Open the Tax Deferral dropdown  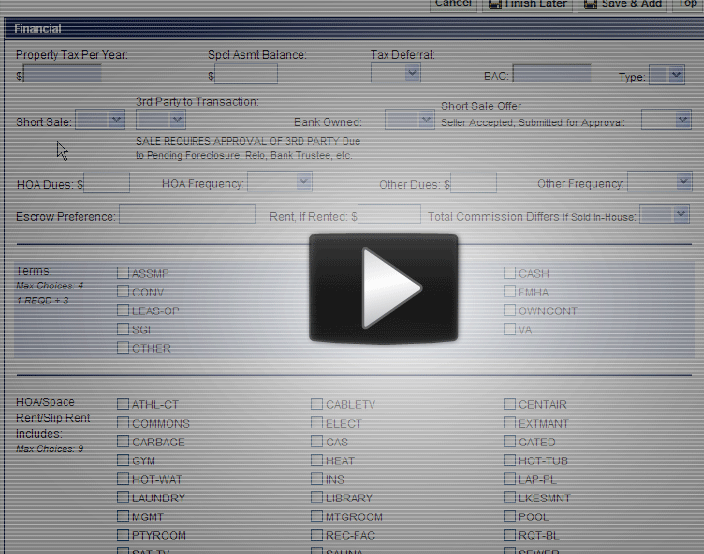point(396,73)
